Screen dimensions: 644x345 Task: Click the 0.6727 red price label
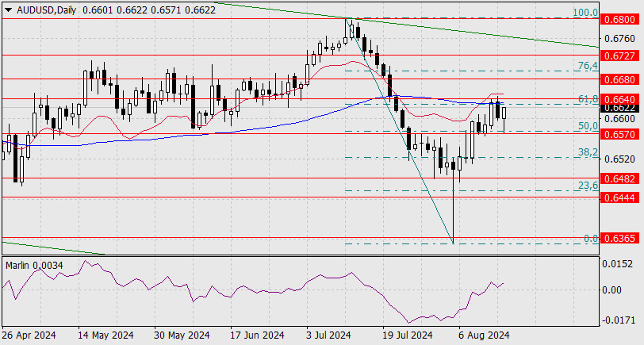620,55
